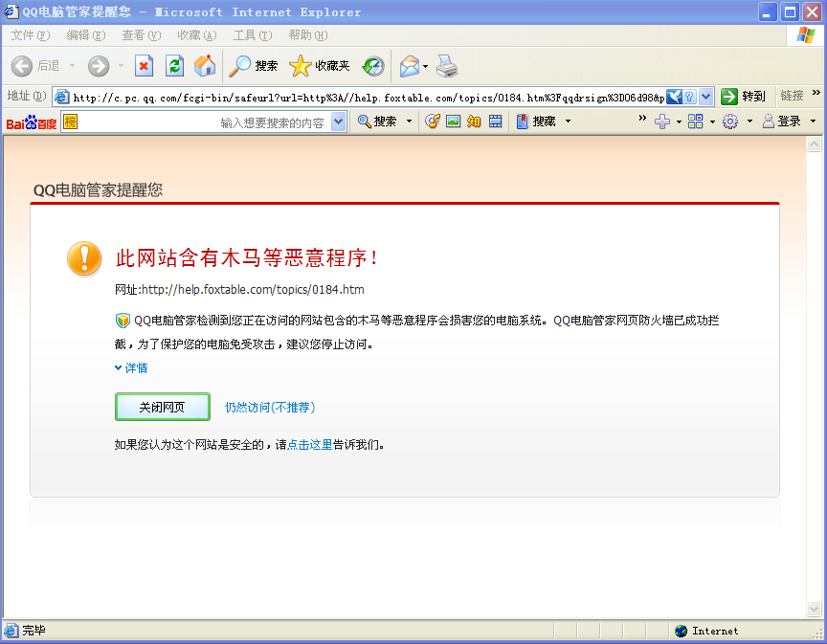
Task: Click the orange warning exclamation icon
Action: (84, 258)
